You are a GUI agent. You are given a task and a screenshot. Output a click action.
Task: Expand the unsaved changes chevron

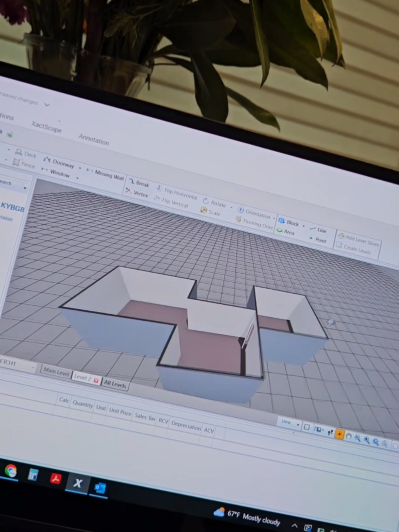point(47,105)
